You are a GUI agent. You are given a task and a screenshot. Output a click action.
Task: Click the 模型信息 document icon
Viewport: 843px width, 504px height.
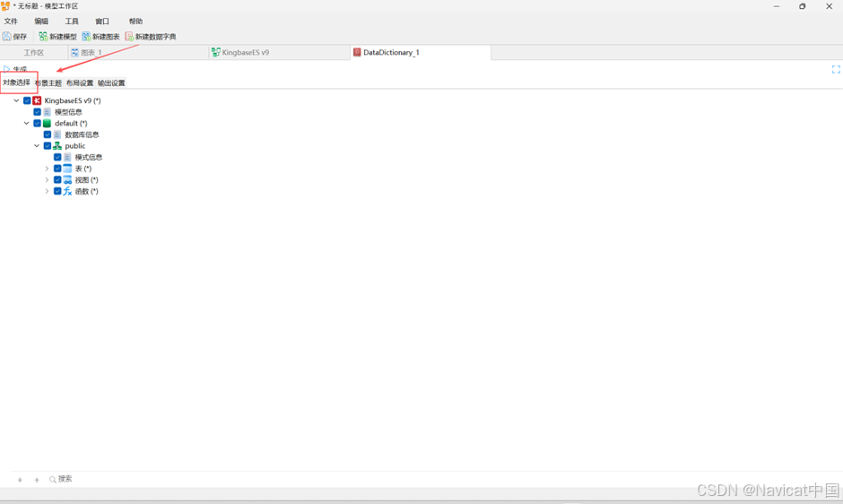(48, 112)
